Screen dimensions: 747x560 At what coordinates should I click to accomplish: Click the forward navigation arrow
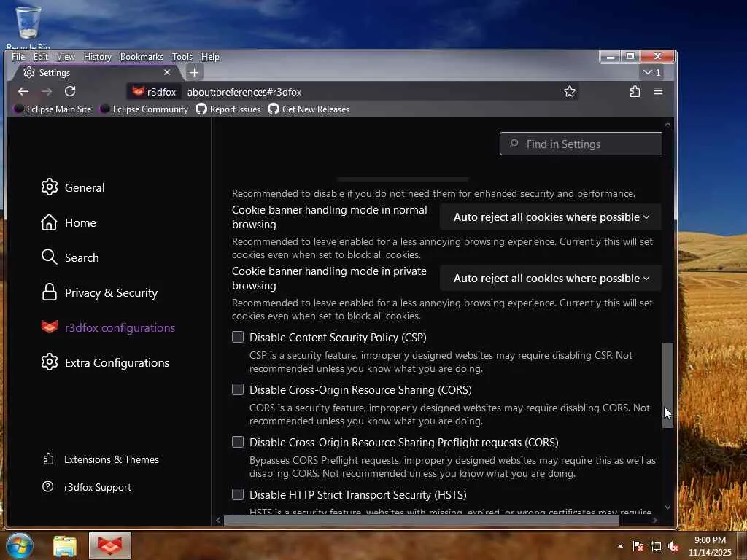click(47, 91)
